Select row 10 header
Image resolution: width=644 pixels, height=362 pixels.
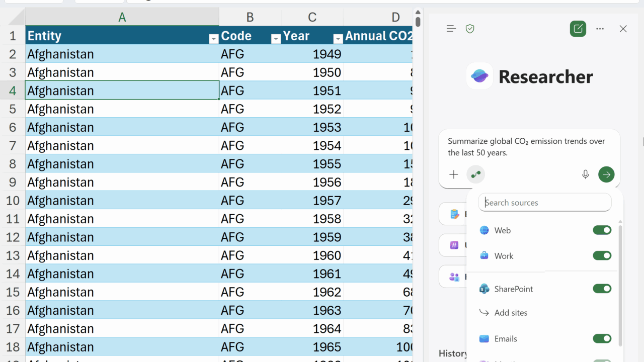(13, 201)
